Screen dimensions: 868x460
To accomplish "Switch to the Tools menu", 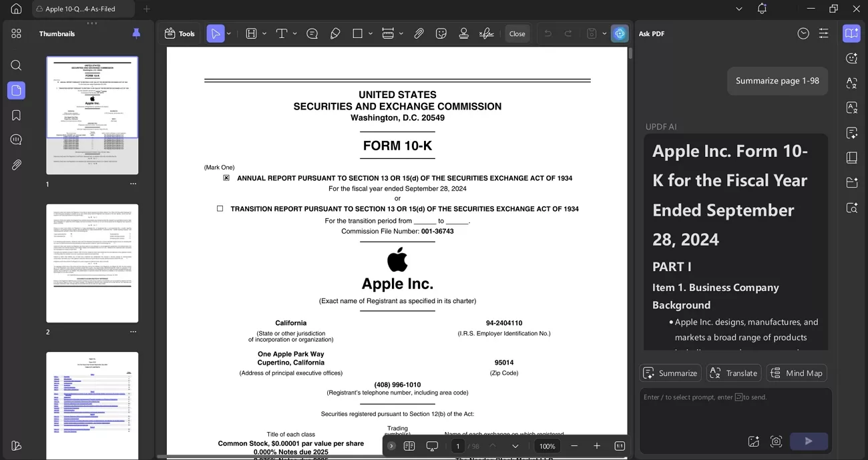I will tap(180, 33).
